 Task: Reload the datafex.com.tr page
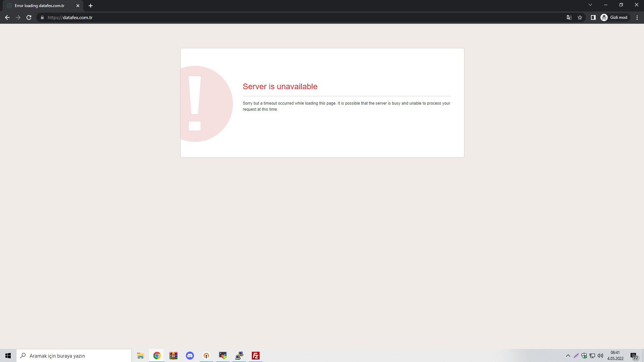coord(29,17)
